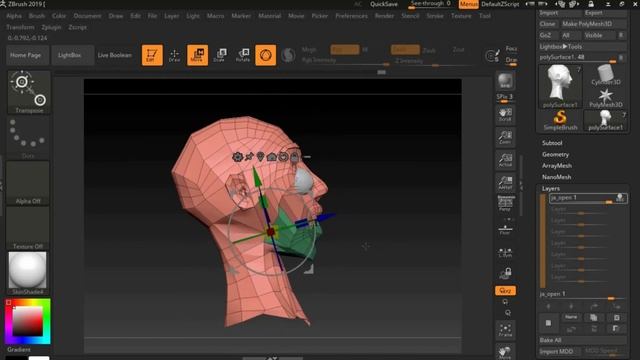Click the greyed Sculptris Pro icon
Screen dimensions: 640x360
[288, 55]
